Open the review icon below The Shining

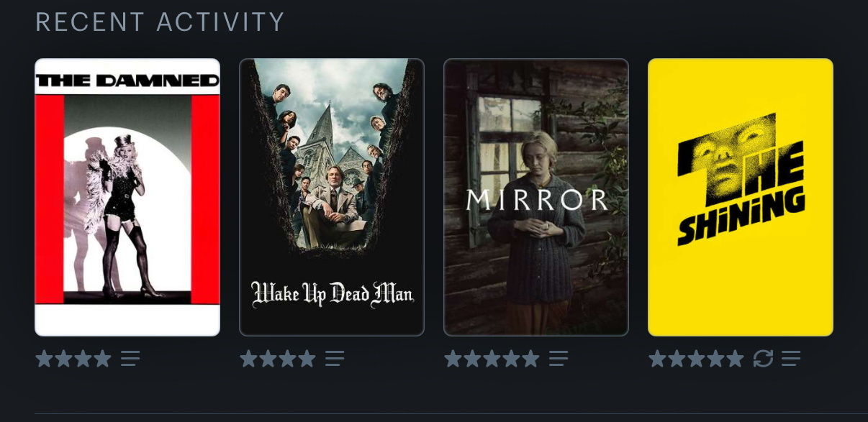(x=791, y=358)
